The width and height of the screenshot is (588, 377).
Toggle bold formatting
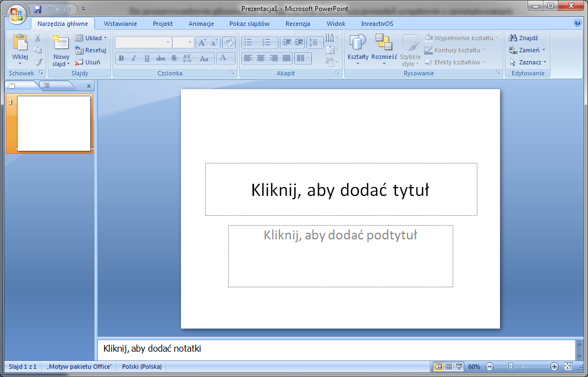(x=121, y=58)
